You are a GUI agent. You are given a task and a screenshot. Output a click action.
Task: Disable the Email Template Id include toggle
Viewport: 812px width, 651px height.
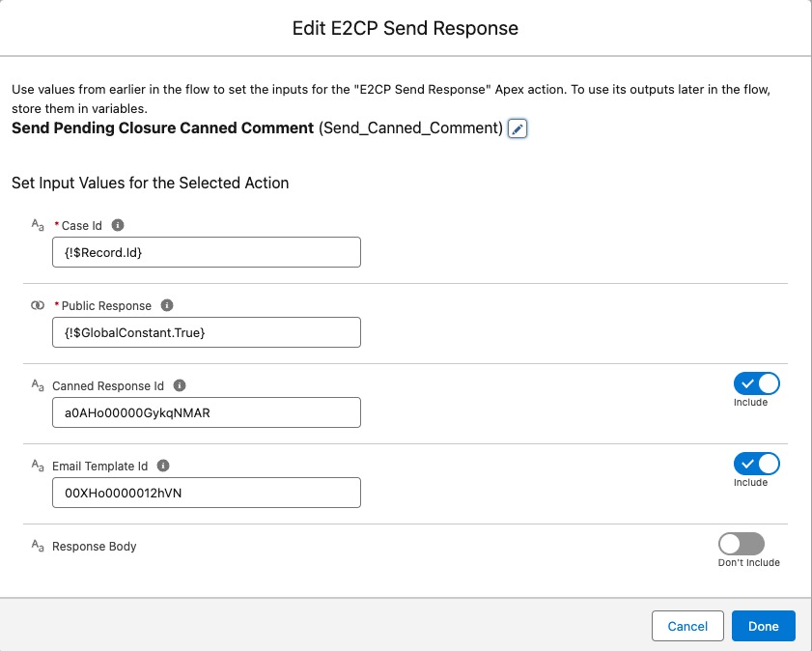click(x=757, y=464)
